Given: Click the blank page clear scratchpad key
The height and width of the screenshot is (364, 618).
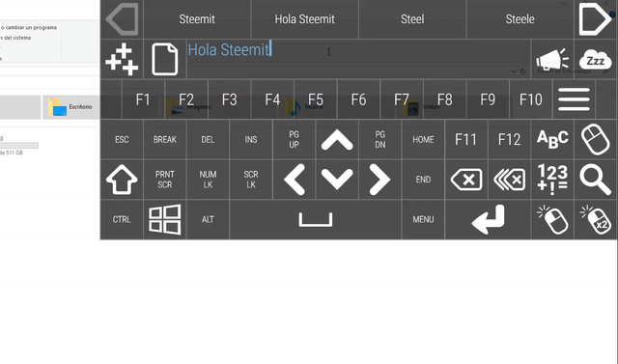Looking at the screenshot, I should 165,59.
